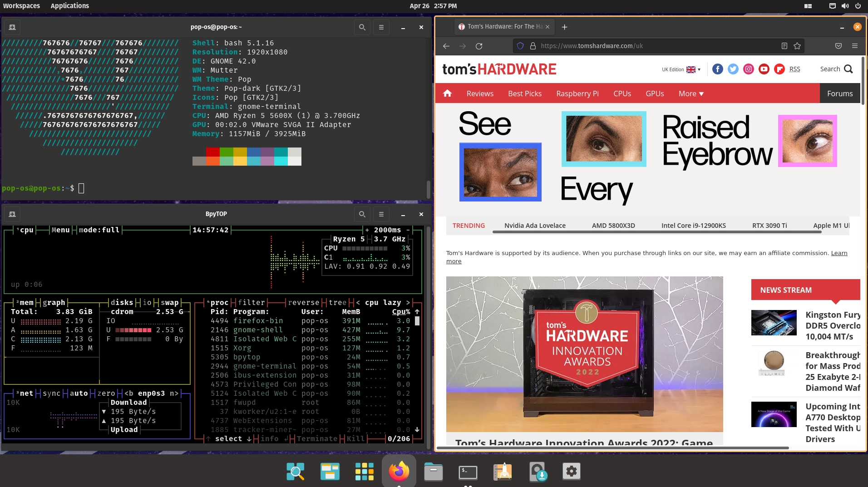Open the applications grid icon in the dock
868x487 pixels.
point(364,472)
